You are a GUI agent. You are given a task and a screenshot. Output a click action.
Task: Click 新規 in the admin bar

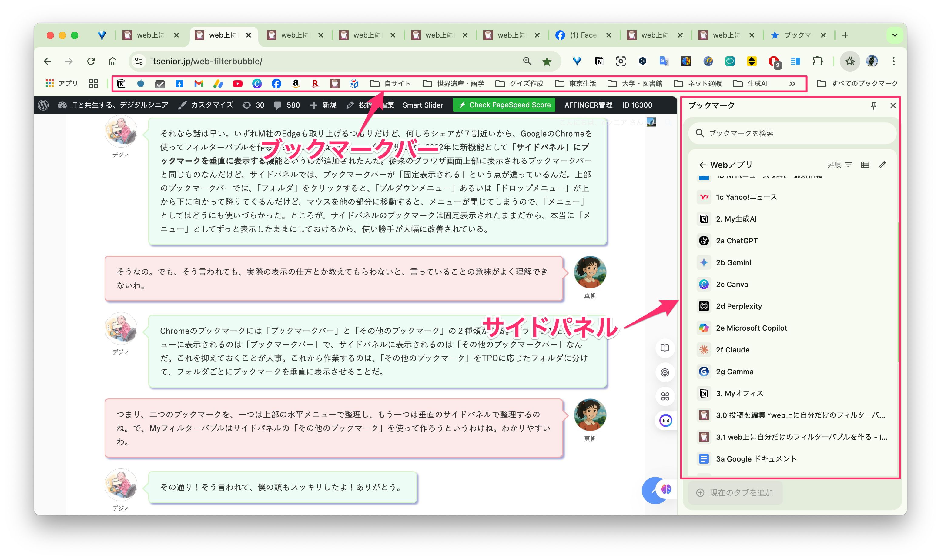click(323, 105)
